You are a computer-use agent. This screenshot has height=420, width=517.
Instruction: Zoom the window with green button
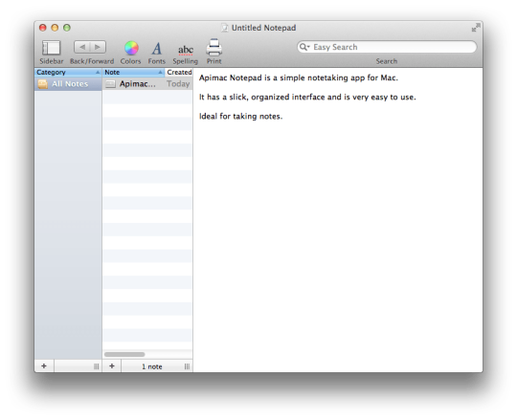click(67, 28)
